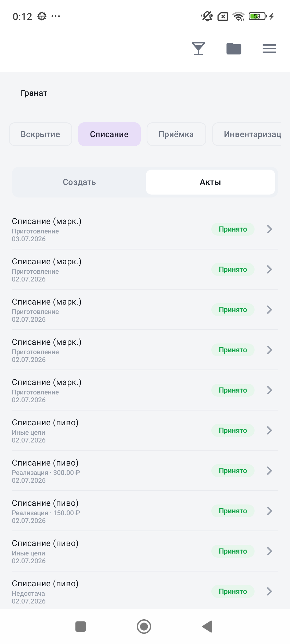Tap the Android back triangle

pos(207,627)
